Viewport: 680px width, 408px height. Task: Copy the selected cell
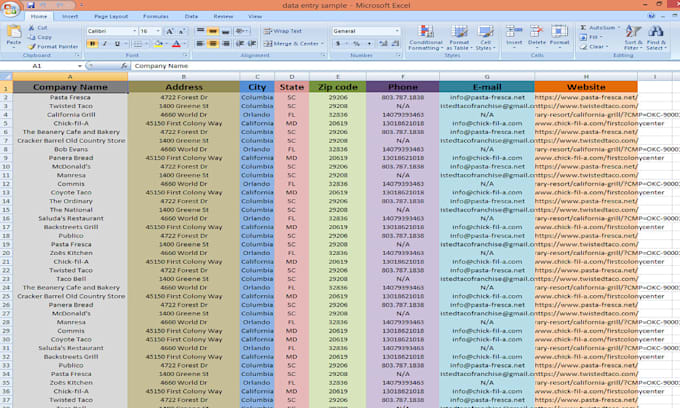[x=39, y=37]
